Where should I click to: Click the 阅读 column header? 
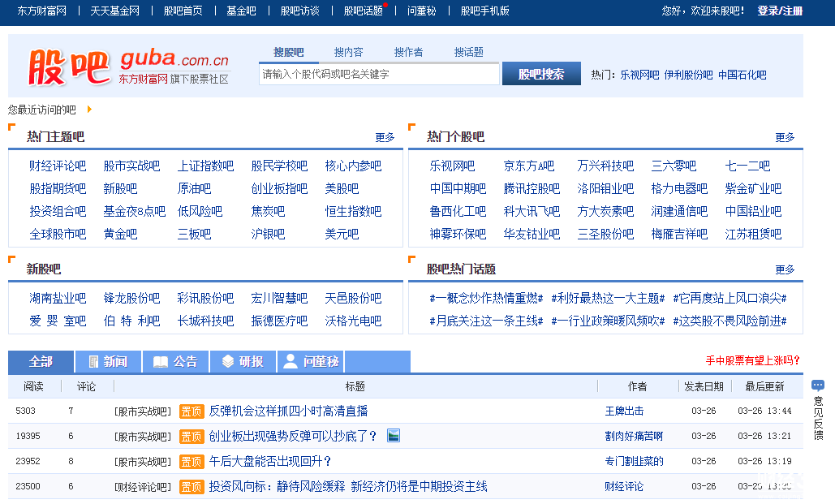coord(33,386)
